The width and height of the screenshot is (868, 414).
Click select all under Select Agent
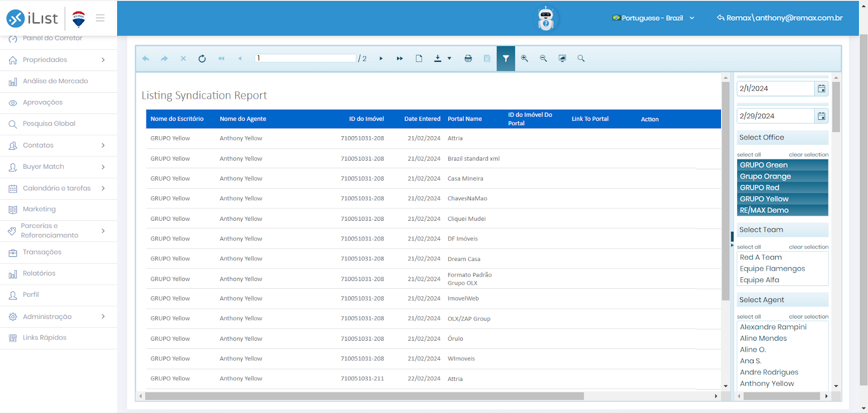[x=749, y=316]
